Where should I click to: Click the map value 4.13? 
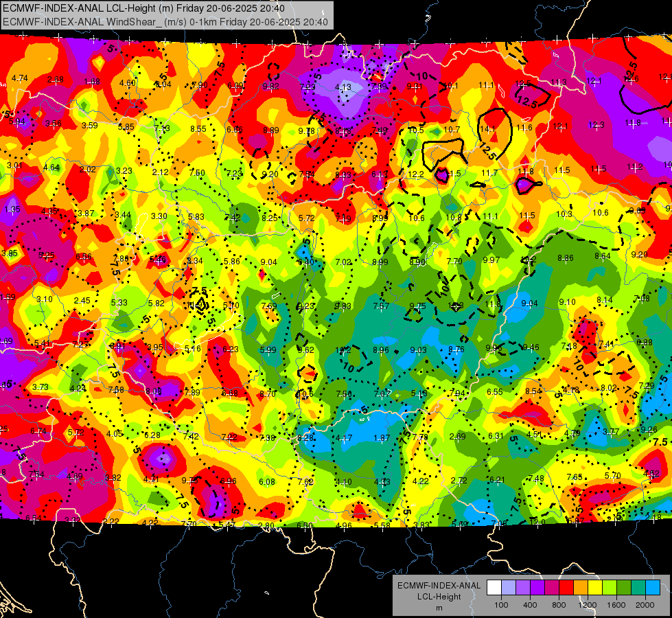pos(343,87)
